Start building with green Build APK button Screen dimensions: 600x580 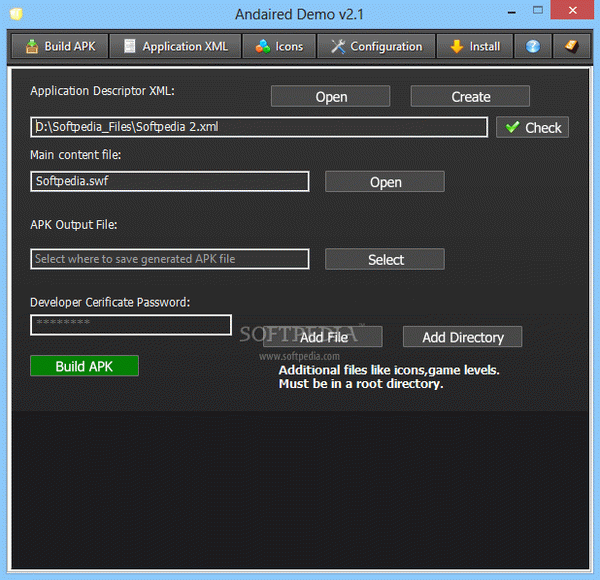pos(84,366)
